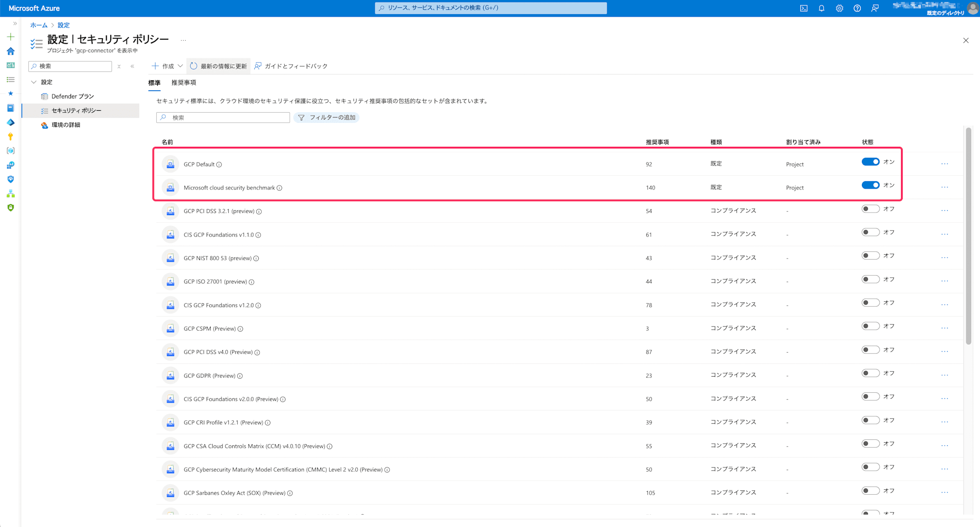This screenshot has width=980, height=527.
Task: Switch to the 標準 tab
Action: click(154, 83)
